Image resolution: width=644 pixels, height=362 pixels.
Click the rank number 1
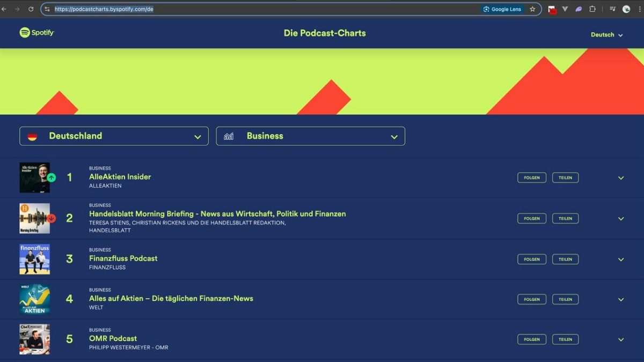coord(69,178)
